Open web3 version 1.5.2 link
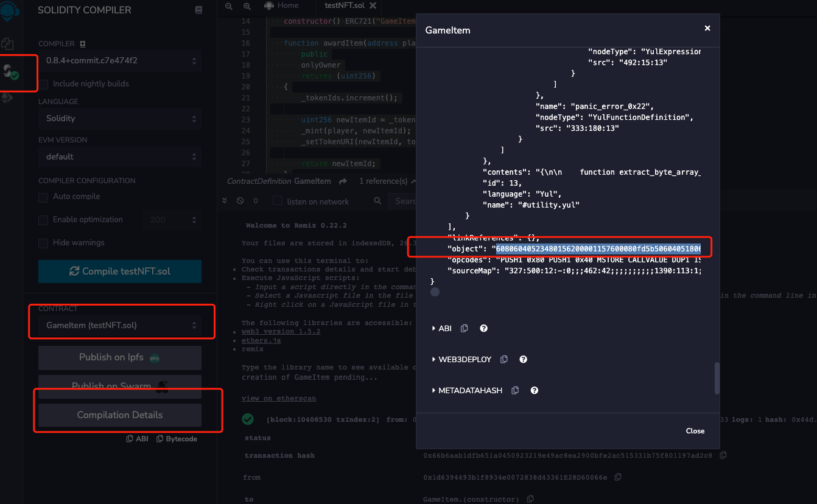The width and height of the screenshot is (817, 504). point(281,331)
